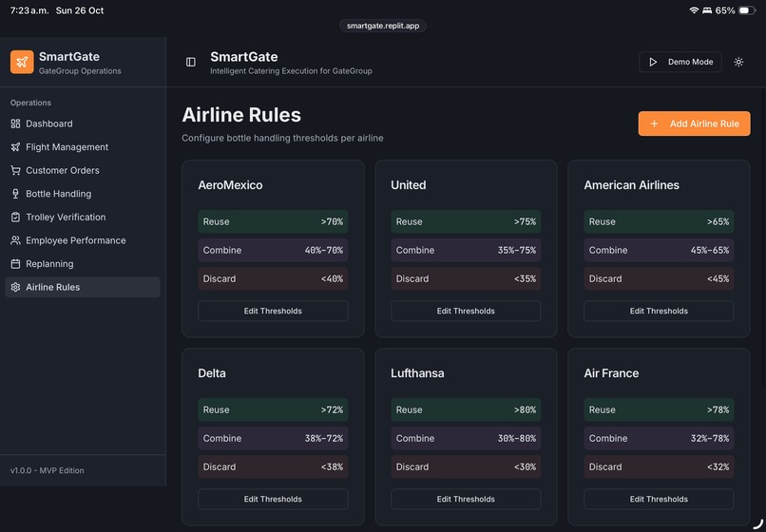Add a new airline rule

[694, 123]
